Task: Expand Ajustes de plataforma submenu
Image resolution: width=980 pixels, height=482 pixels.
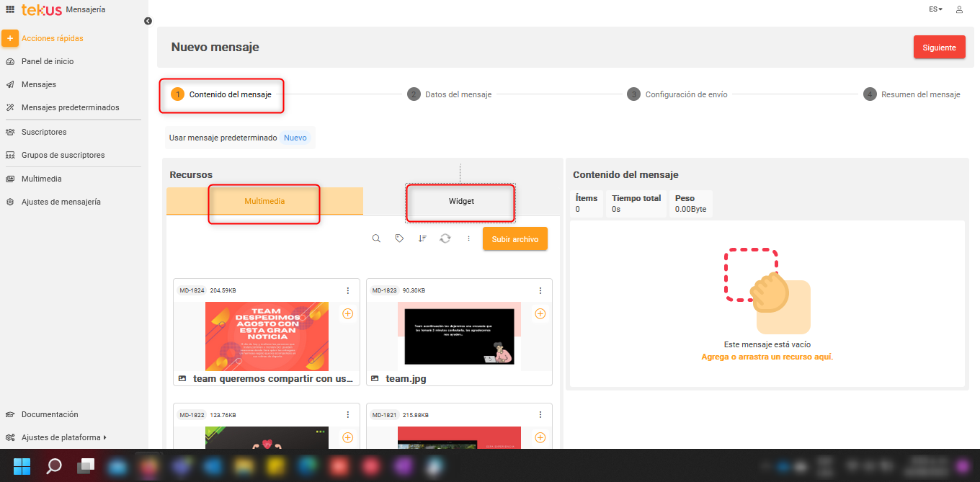Action: 63,437
